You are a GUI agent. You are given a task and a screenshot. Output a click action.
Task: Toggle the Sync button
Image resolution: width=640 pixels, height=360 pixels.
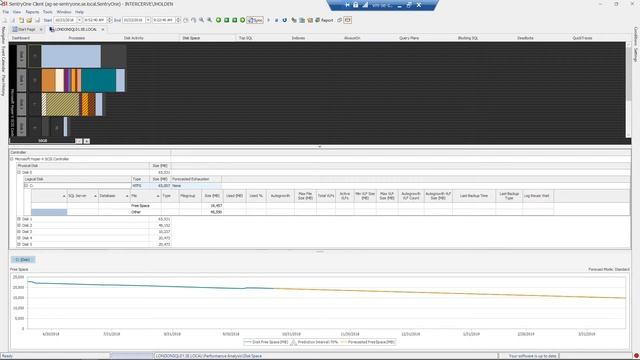coord(255,20)
